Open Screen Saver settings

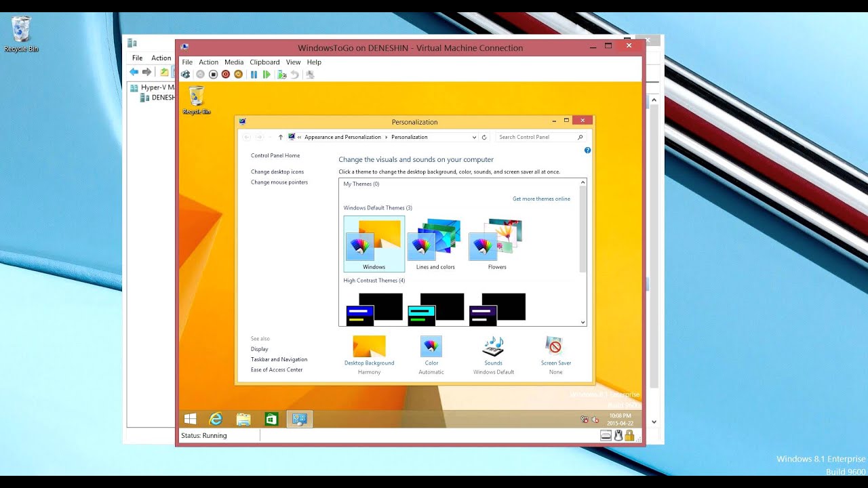coord(555,355)
